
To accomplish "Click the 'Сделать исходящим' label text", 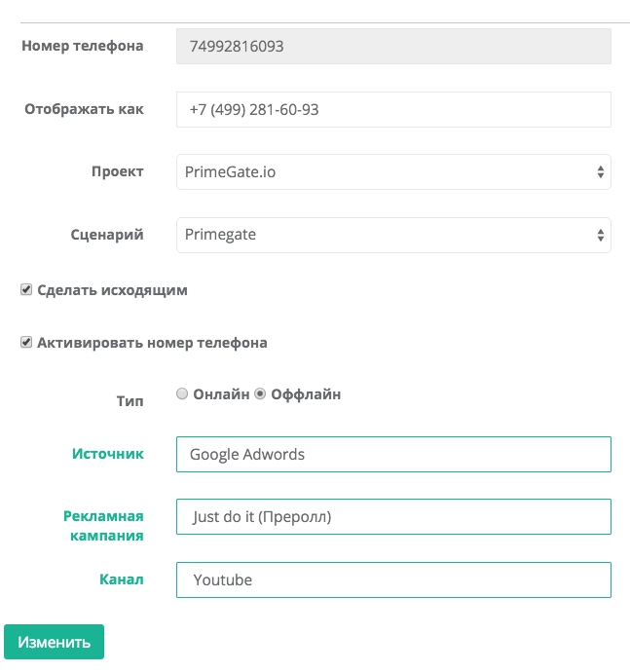I will [112, 290].
